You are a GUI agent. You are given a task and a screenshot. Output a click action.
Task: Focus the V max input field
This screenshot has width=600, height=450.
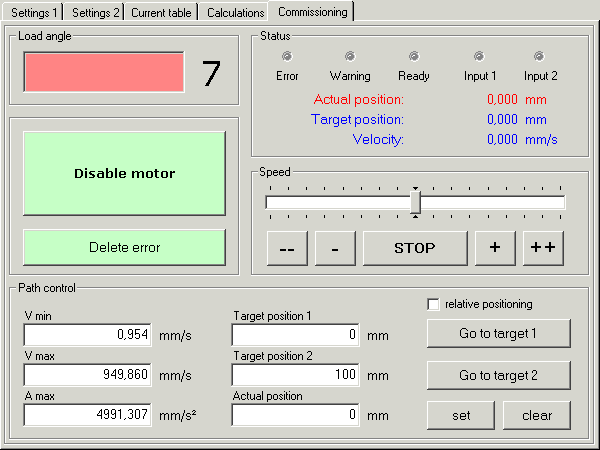pos(88,375)
